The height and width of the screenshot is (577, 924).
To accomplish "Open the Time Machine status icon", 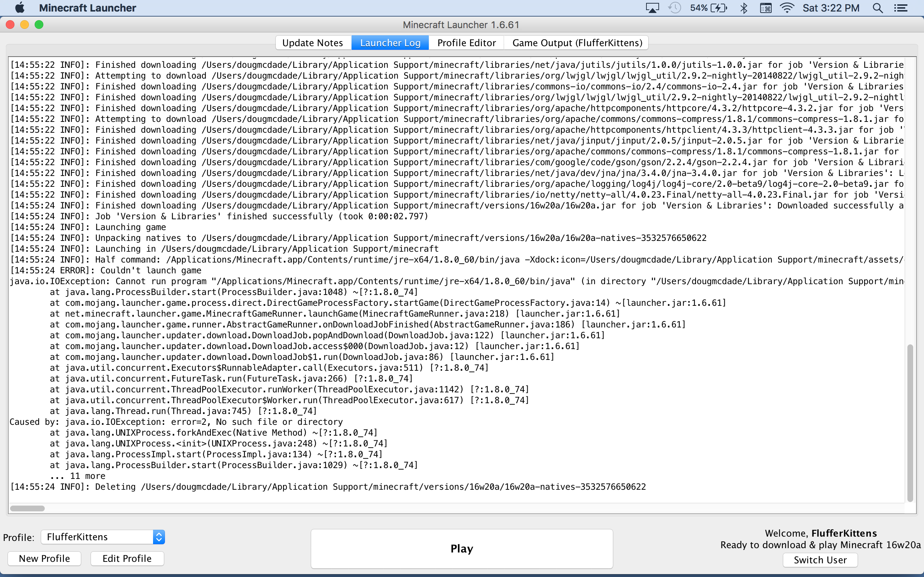I will (675, 8).
